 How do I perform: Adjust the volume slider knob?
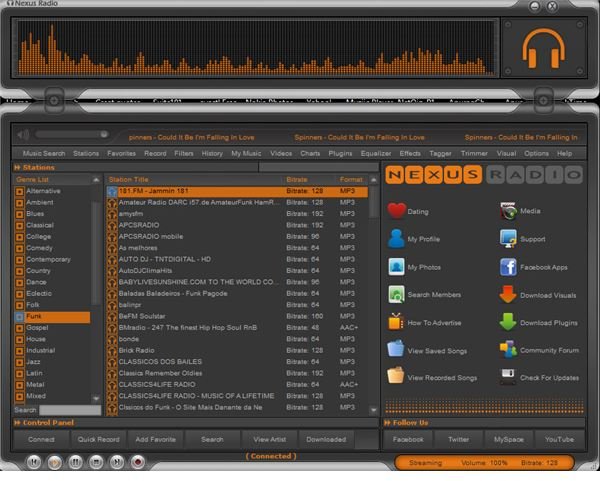tap(104, 134)
